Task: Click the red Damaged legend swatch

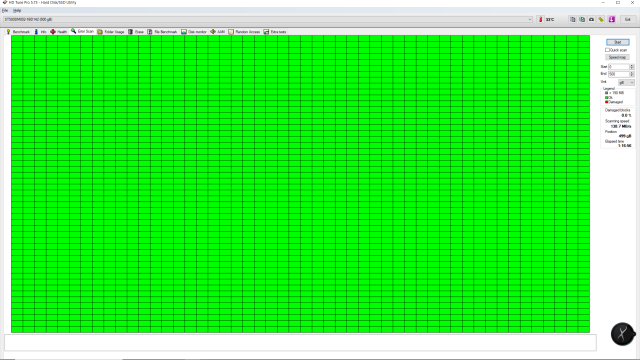Action: coord(607,102)
